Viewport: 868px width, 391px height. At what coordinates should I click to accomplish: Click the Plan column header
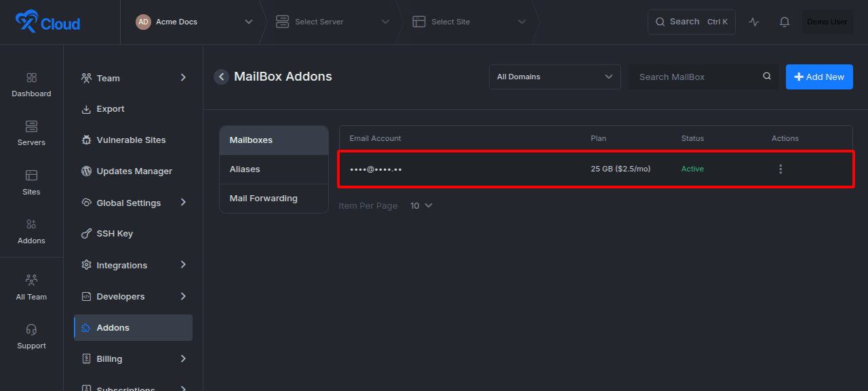pos(598,138)
